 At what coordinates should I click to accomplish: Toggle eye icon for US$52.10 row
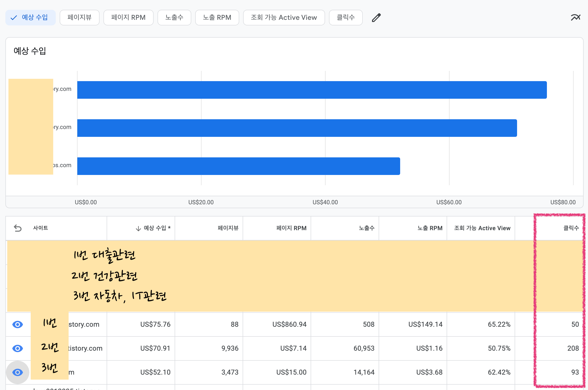18,372
